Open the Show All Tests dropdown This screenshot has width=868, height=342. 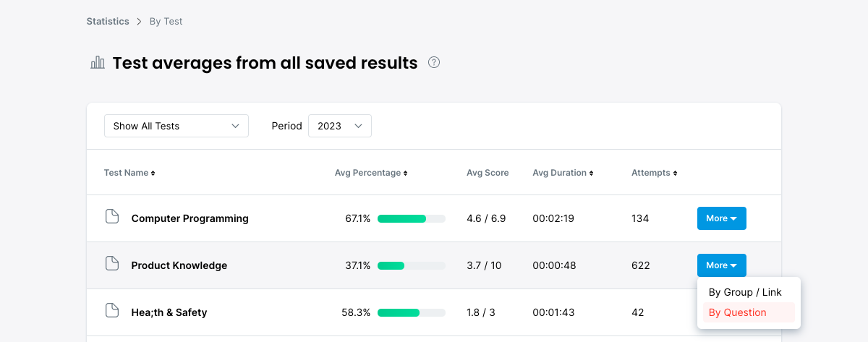click(x=176, y=126)
